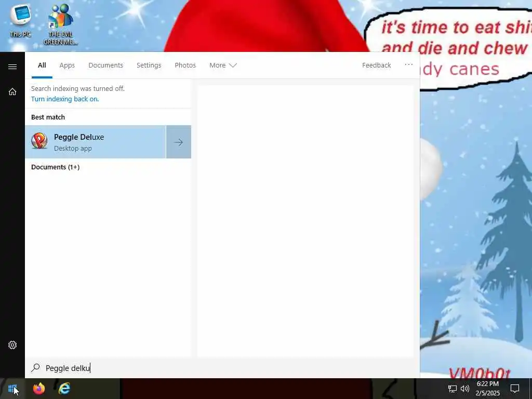
Task: Click Turn indexing back on link
Action: [65, 99]
